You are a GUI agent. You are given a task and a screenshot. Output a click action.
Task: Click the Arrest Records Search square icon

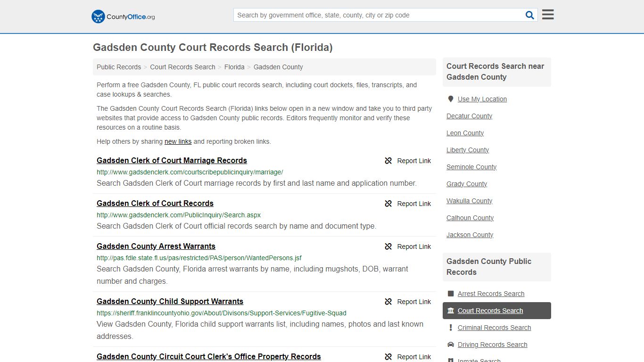click(451, 293)
